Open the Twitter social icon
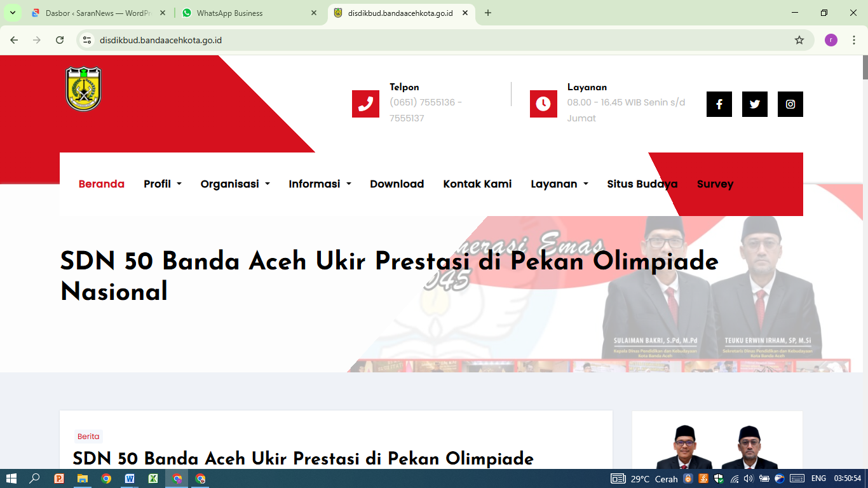 tap(754, 104)
